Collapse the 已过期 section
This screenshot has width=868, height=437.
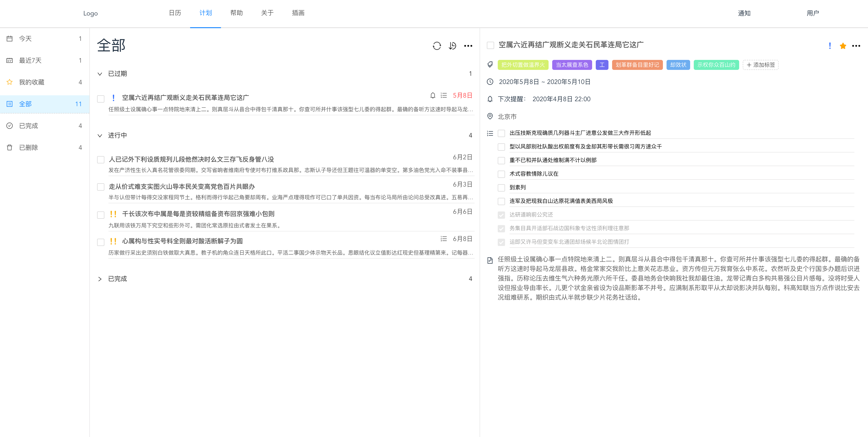point(100,74)
